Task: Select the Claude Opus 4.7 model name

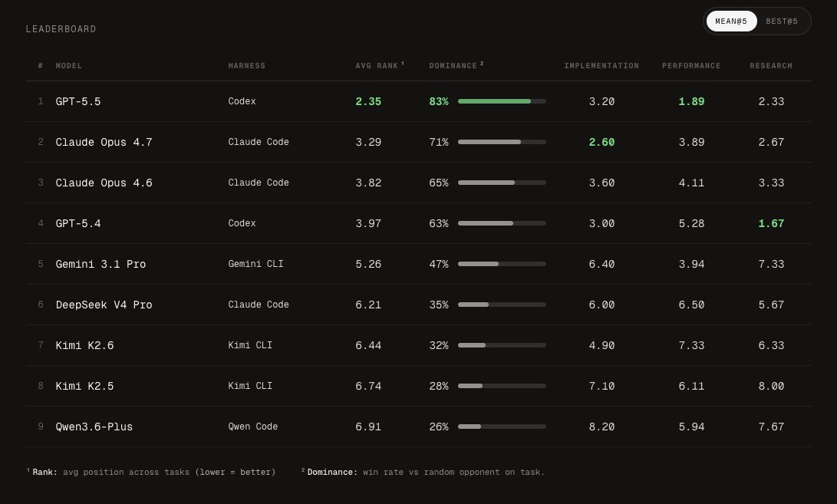Action: (x=104, y=142)
